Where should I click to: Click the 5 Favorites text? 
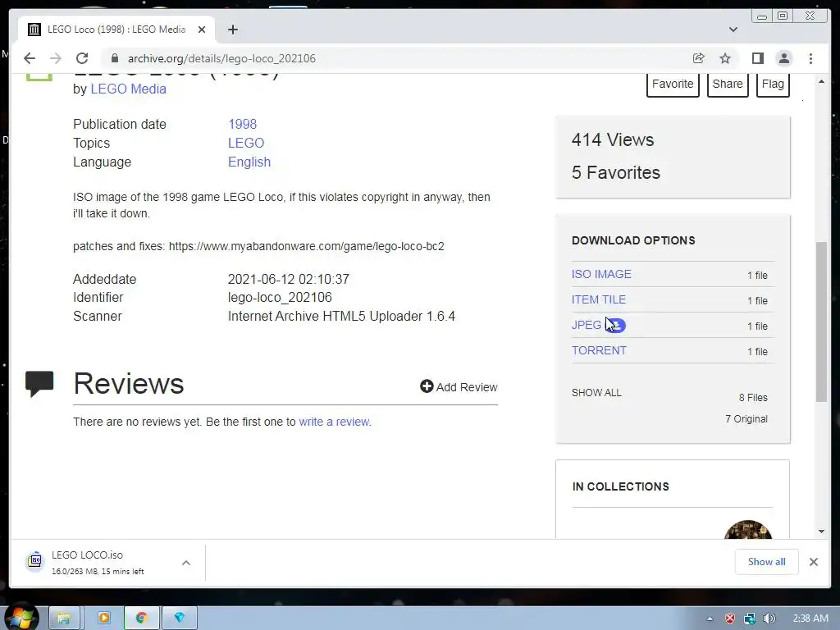tap(615, 172)
